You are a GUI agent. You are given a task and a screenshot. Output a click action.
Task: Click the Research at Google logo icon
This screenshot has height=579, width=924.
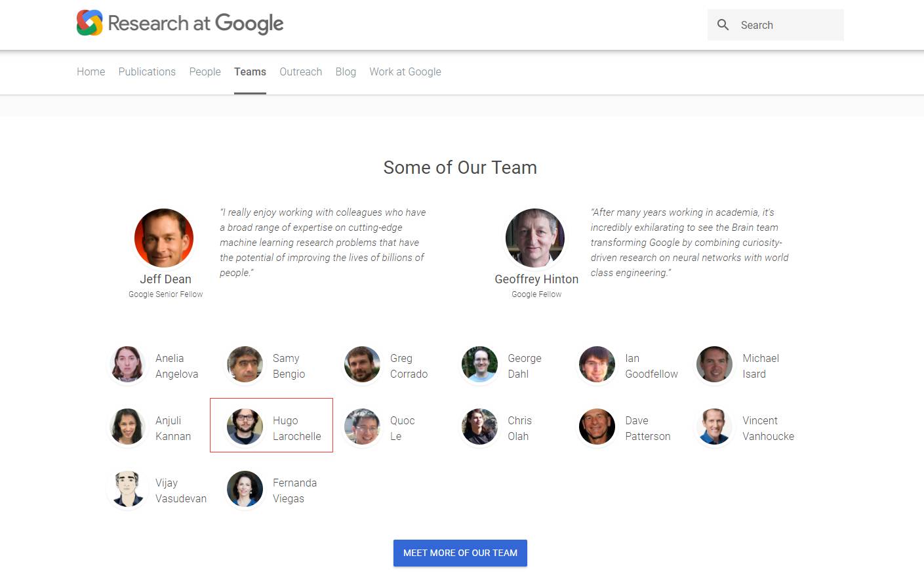pos(90,23)
